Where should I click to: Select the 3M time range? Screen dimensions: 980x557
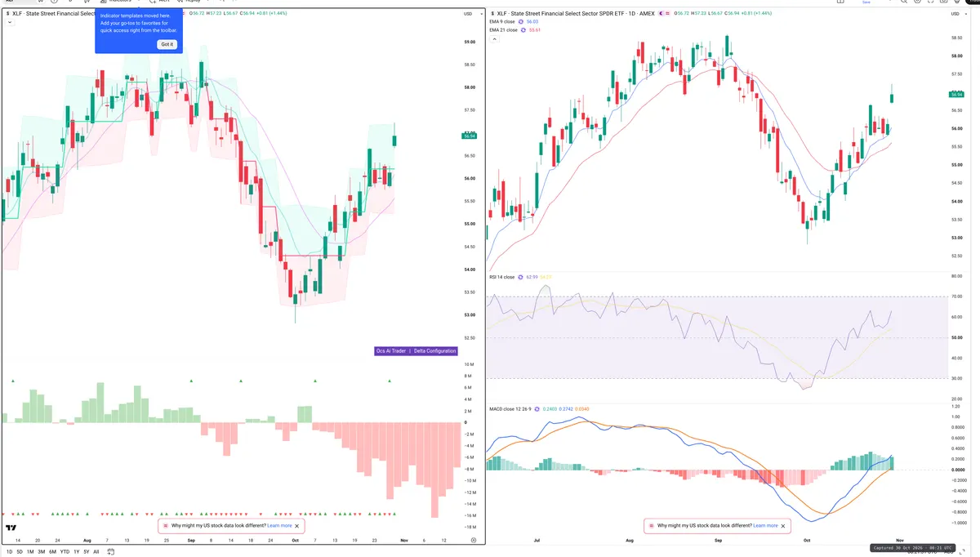point(42,552)
